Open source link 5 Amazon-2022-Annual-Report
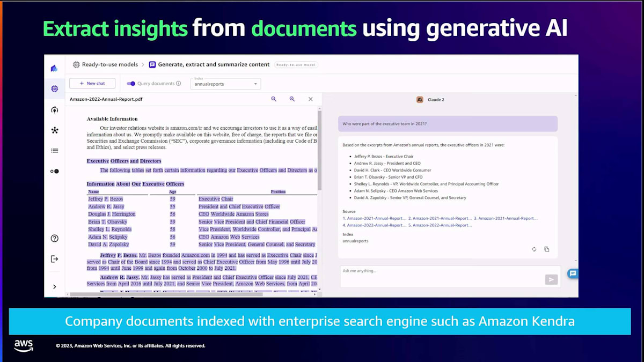Image resolution: width=644 pixels, height=362 pixels. coord(440,225)
